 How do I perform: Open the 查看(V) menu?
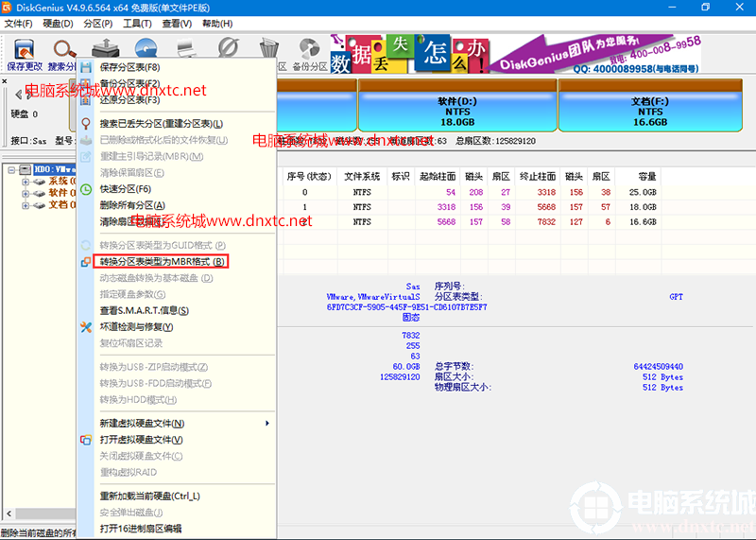[177, 24]
